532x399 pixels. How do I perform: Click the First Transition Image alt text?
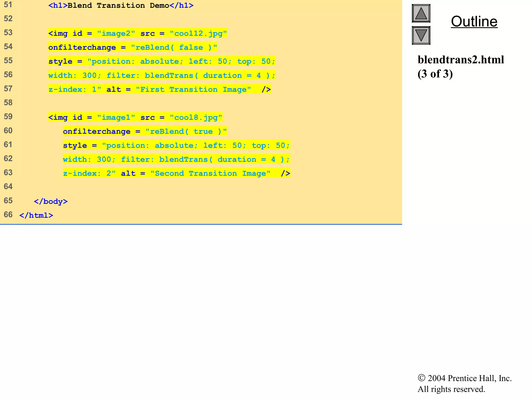pos(194,89)
